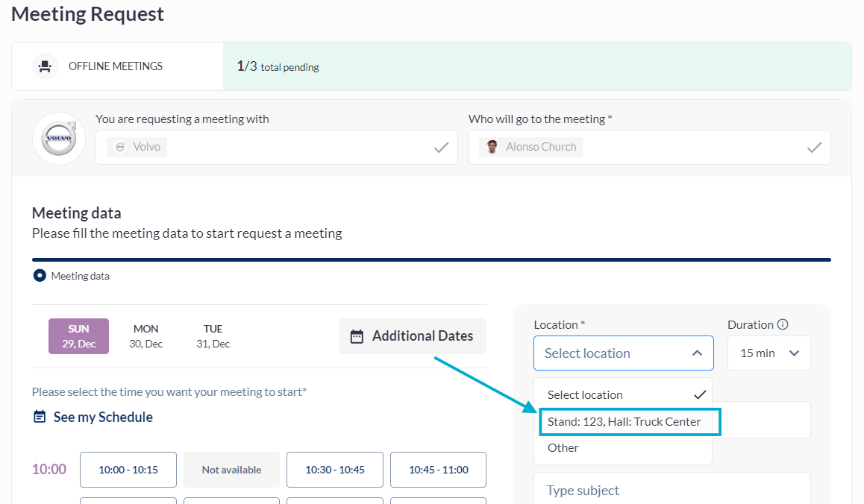Switch to the SUN 29, Dec date
The height and width of the screenshot is (504, 864).
[78, 336]
